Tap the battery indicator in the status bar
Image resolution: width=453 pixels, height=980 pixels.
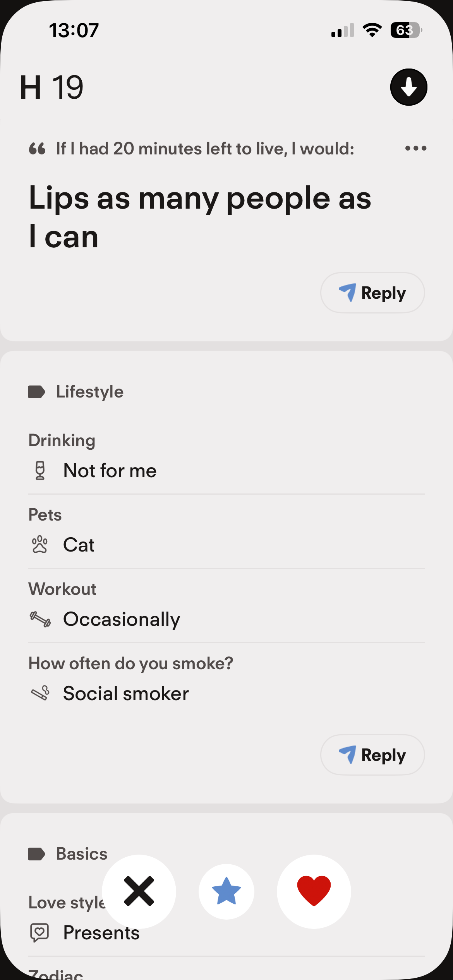point(406,30)
